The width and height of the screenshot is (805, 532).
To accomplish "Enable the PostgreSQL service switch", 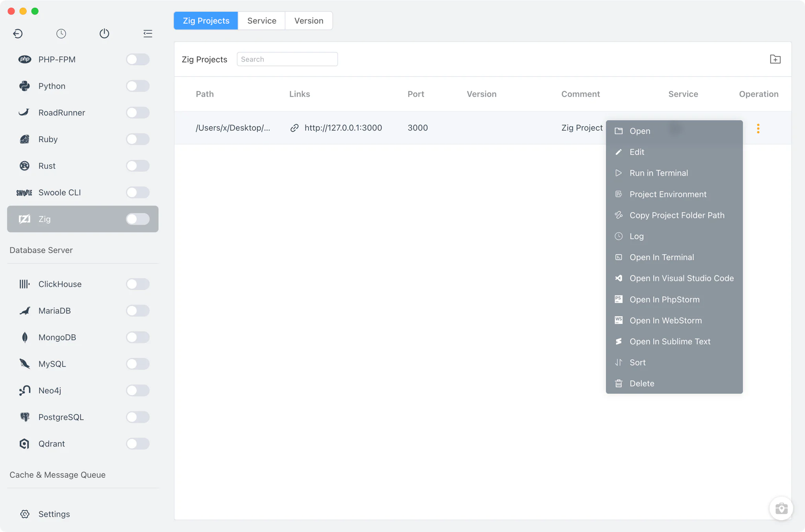I will (138, 417).
